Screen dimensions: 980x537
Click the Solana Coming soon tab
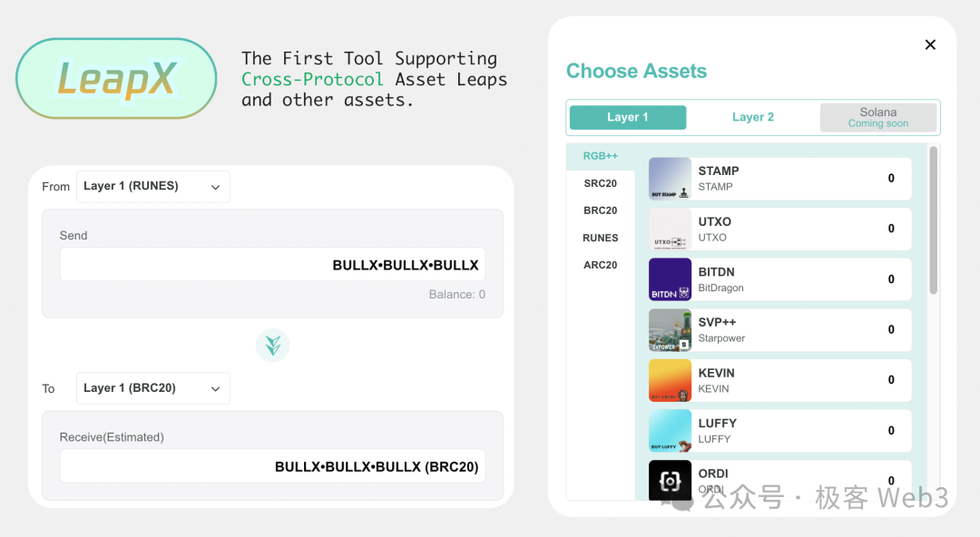878,117
